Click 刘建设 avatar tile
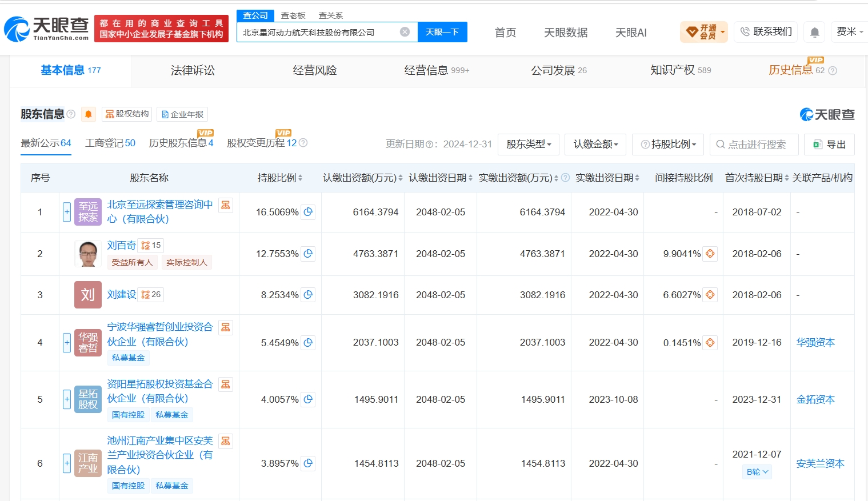 coord(88,295)
